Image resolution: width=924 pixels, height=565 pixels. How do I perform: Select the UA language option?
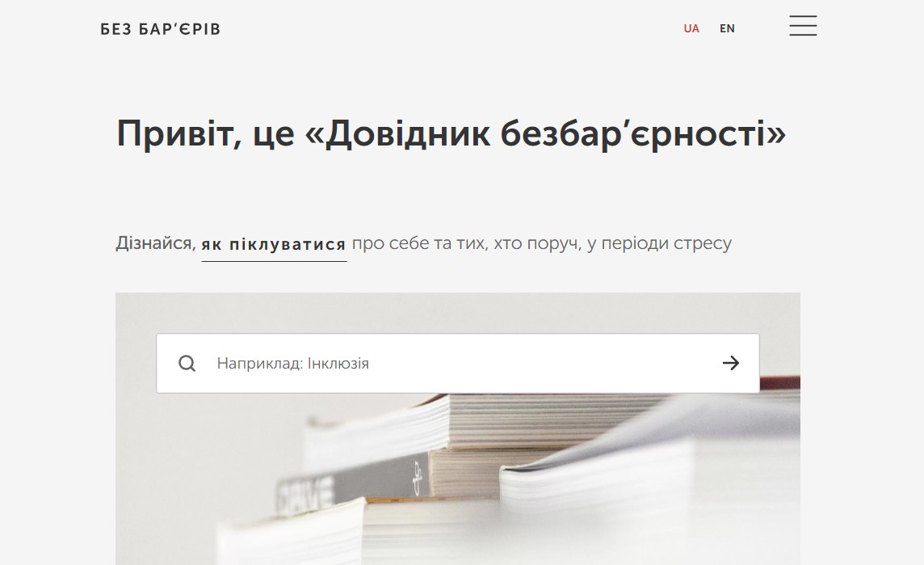(x=691, y=28)
